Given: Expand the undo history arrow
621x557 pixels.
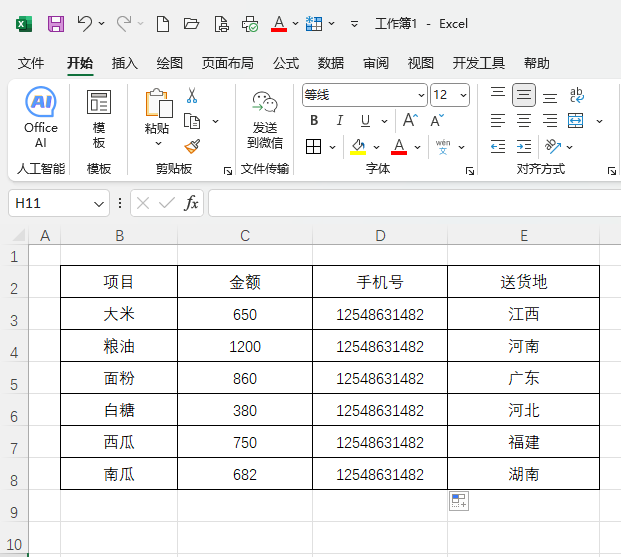Looking at the screenshot, I should tap(101, 24).
